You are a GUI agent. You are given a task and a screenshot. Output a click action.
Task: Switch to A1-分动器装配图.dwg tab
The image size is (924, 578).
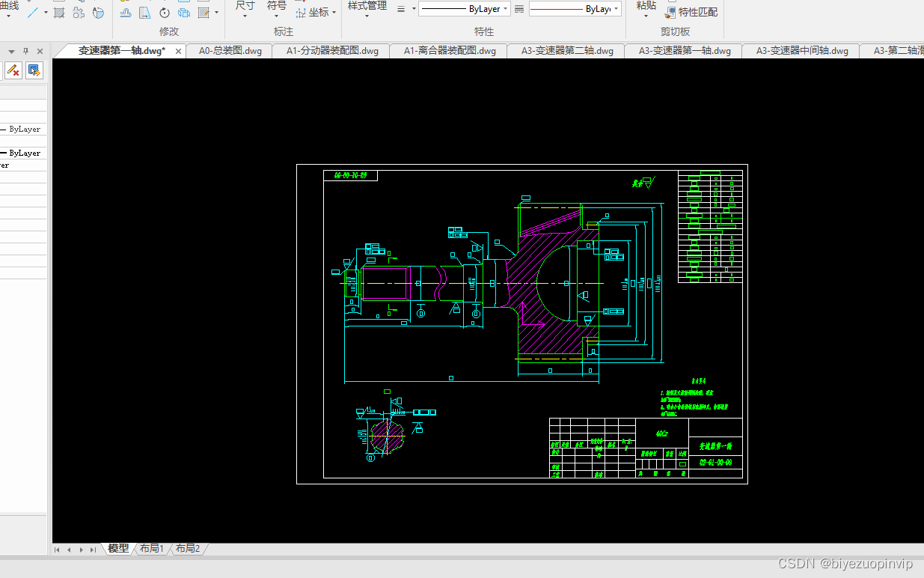pos(332,51)
